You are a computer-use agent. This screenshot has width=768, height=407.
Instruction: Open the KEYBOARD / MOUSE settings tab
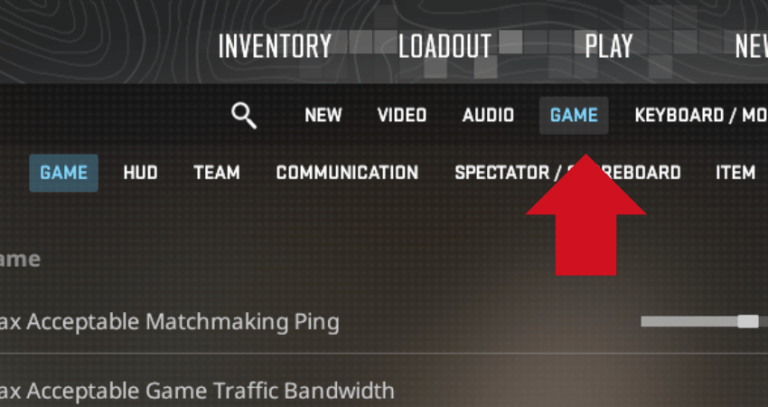coord(701,116)
